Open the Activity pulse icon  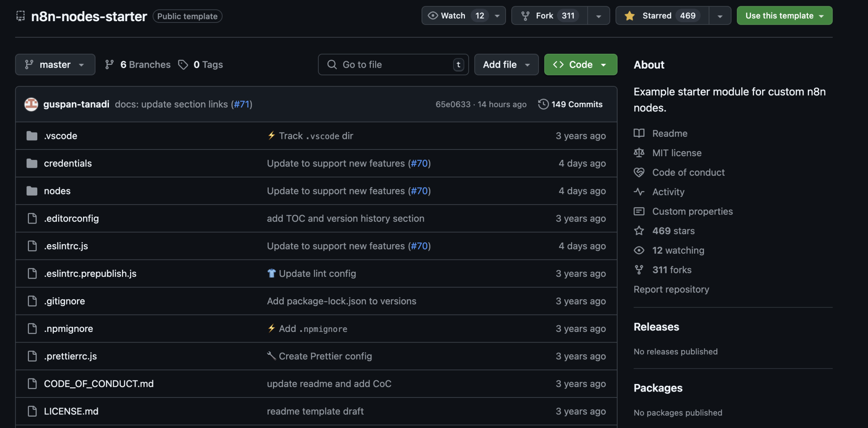pos(639,192)
